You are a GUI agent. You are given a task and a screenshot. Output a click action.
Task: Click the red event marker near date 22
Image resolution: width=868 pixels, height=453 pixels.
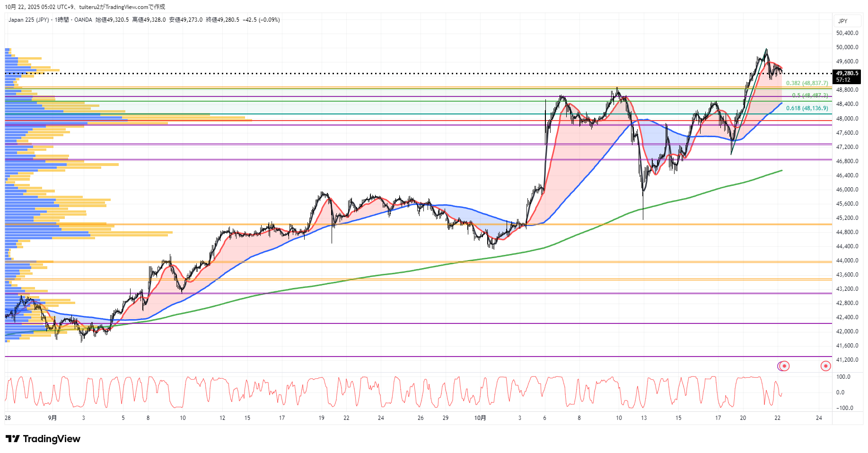click(x=784, y=366)
